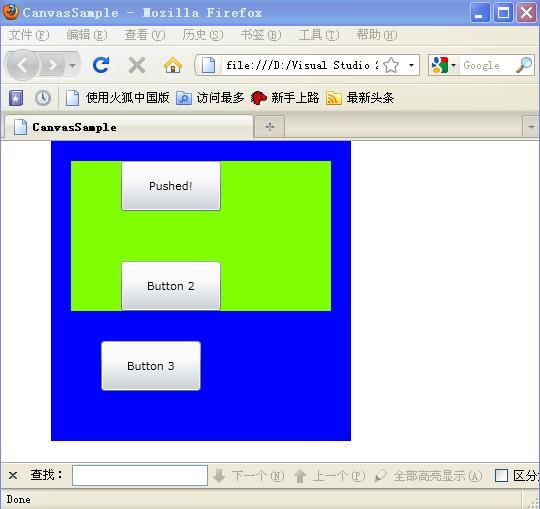The height and width of the screenshot is (509, 540).
Task: Open the 历史(S) menu
Action: click(x=203, y=35)
